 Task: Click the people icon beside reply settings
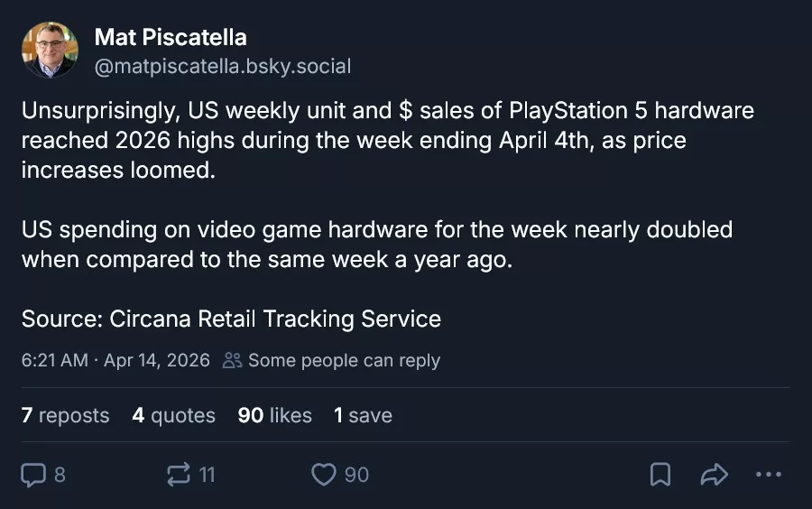click(232, 361)
